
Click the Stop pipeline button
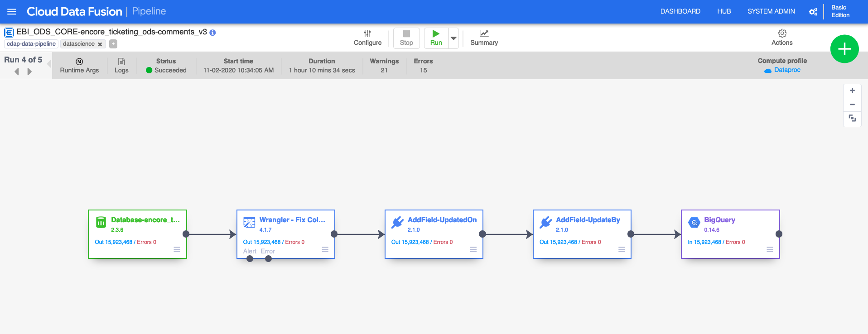click(406, 38)
